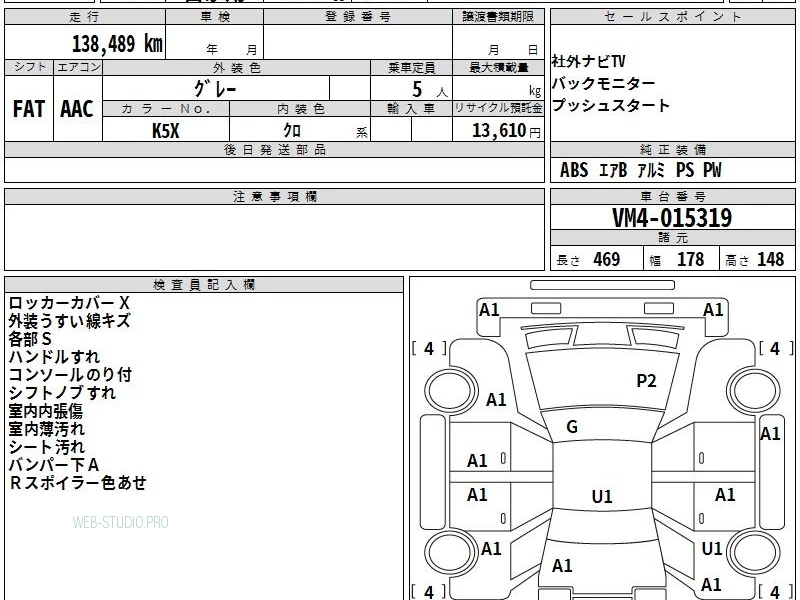Select the inspector note 各部S
800x600 pixels.
30,339
